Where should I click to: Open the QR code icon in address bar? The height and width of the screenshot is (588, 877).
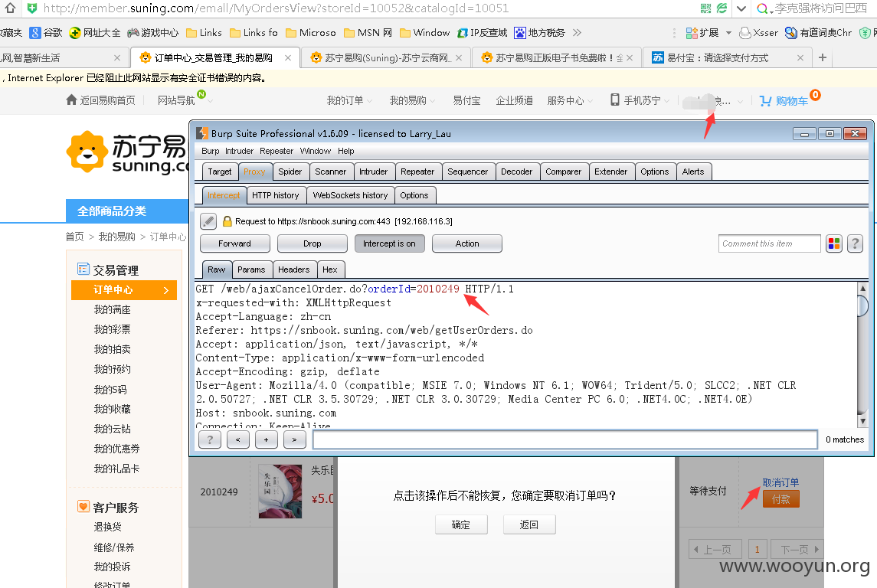click(706, 8)
